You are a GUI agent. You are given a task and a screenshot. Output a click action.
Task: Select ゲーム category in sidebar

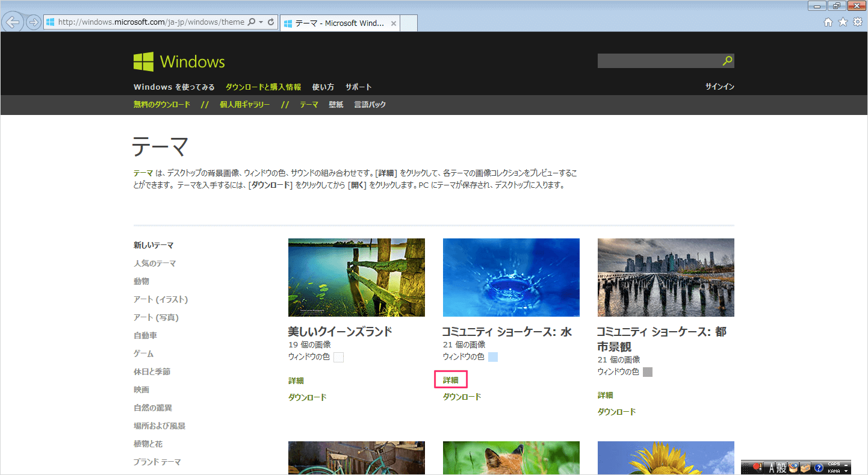[144, 354]
